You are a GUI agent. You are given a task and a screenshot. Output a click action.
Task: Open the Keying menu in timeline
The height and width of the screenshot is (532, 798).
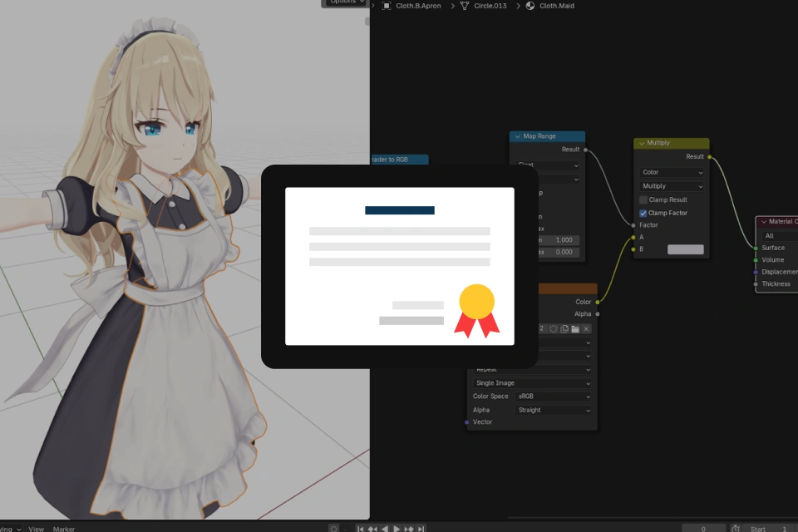10,529
